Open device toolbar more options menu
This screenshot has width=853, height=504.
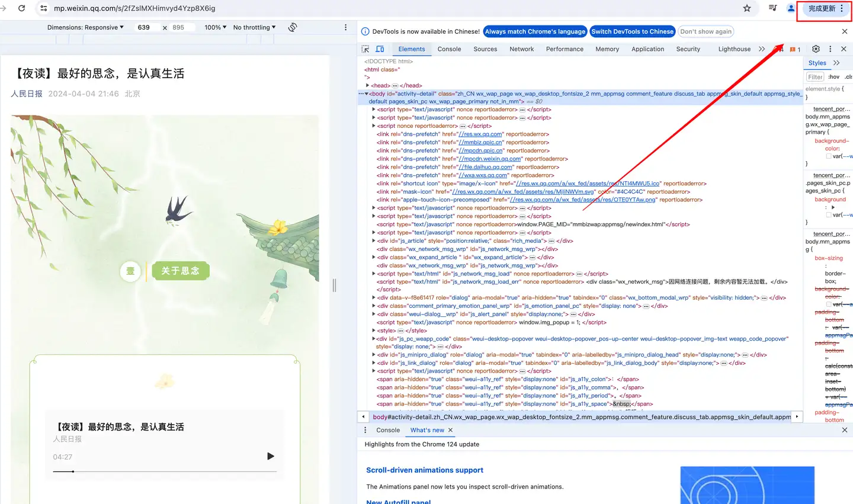(346, 27)
